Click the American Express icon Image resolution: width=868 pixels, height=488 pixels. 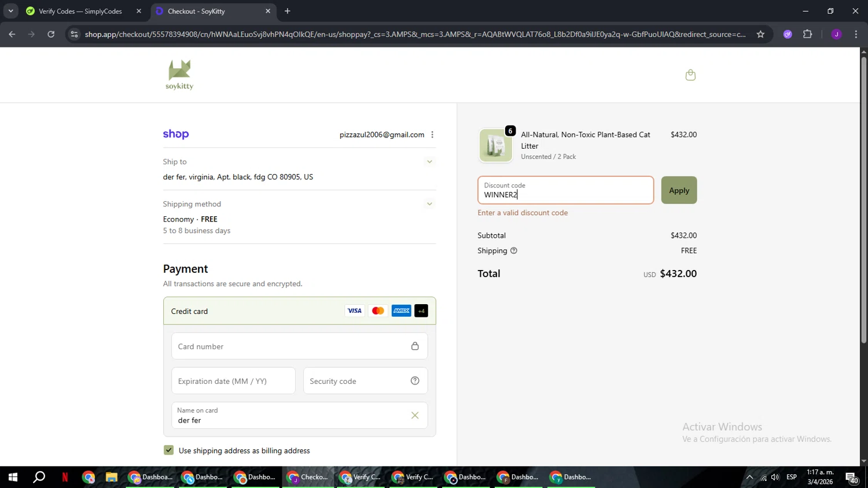[x=401, y=310]
